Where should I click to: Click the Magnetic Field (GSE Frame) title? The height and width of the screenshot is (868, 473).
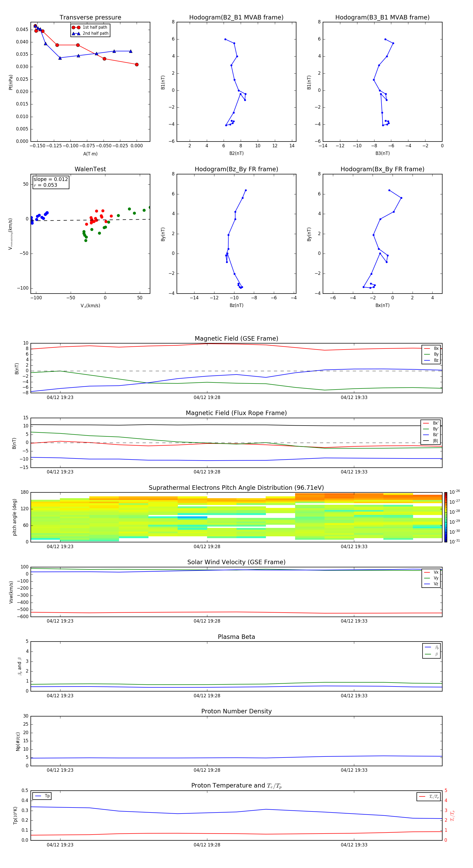click(x=236, y=339)
